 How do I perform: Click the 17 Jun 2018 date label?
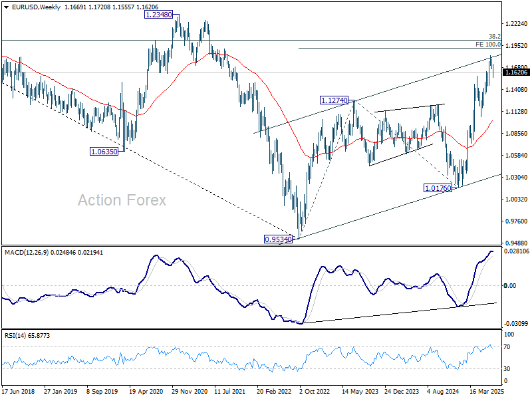tap(19, 391)
